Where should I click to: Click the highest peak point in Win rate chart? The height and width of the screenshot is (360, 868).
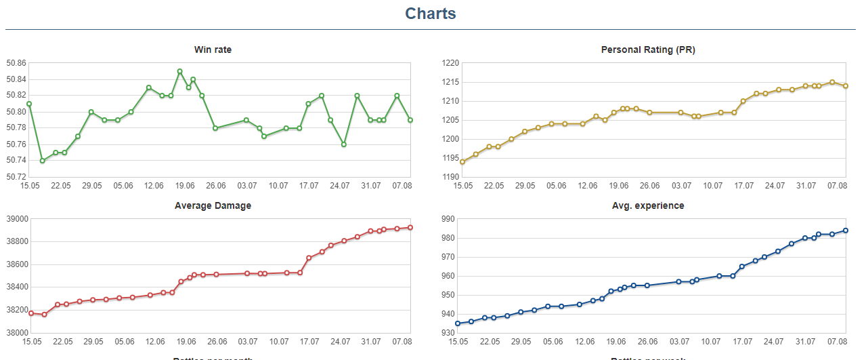click(x=179, y=71)
